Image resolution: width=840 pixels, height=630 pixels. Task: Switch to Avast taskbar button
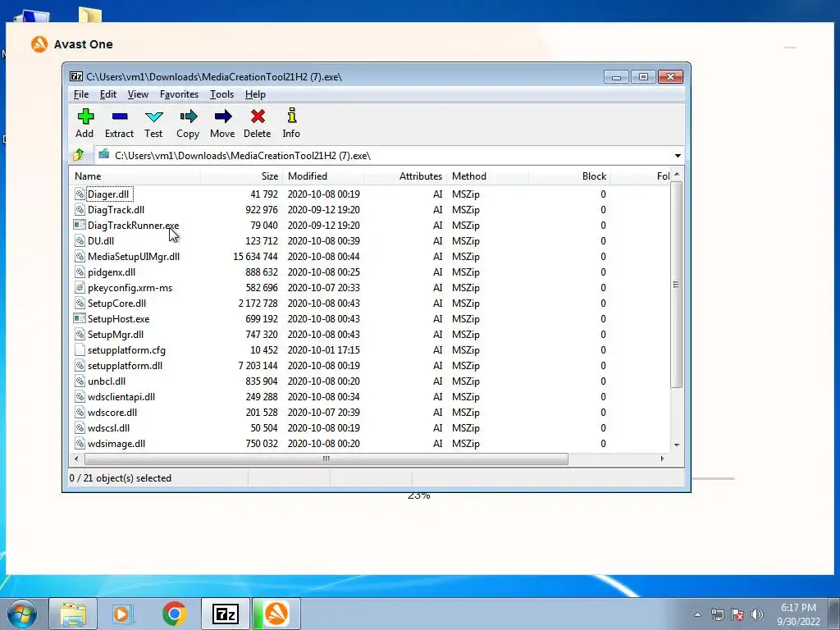[276, 614]
